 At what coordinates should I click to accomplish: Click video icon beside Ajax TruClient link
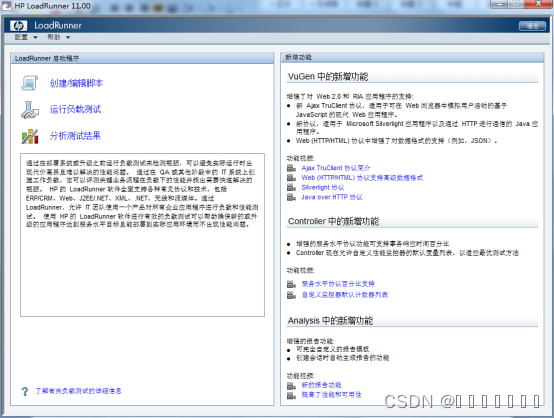coord(291,168)
